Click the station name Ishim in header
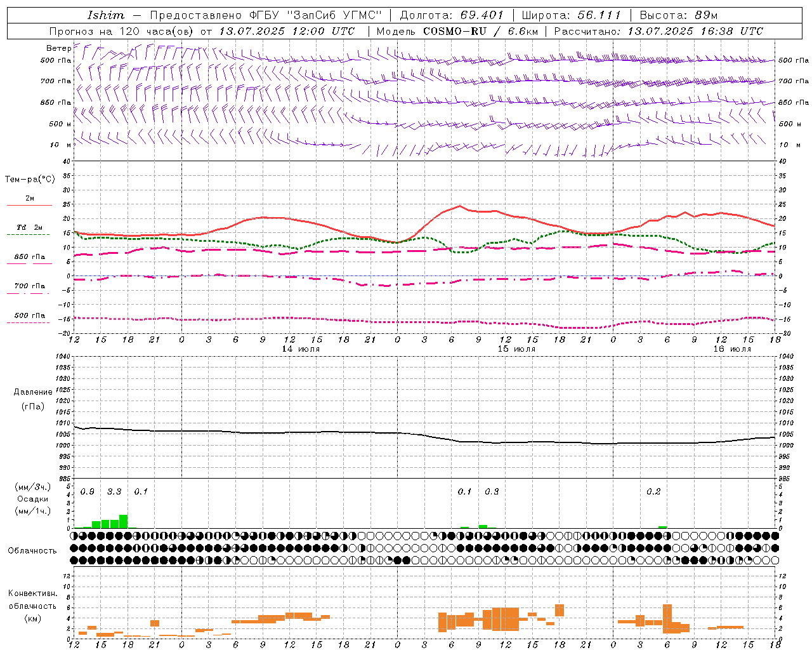 (x=106, y=15)
